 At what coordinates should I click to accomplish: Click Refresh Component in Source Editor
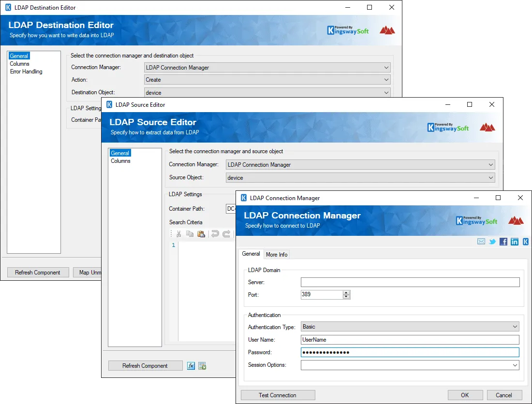tap(145, 366)
